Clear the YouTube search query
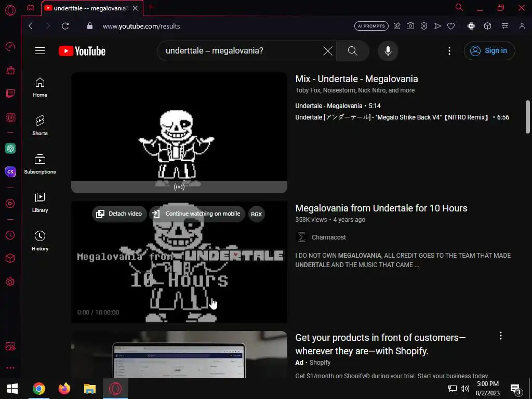The image size is (532, 399). [x=328, y=51]
